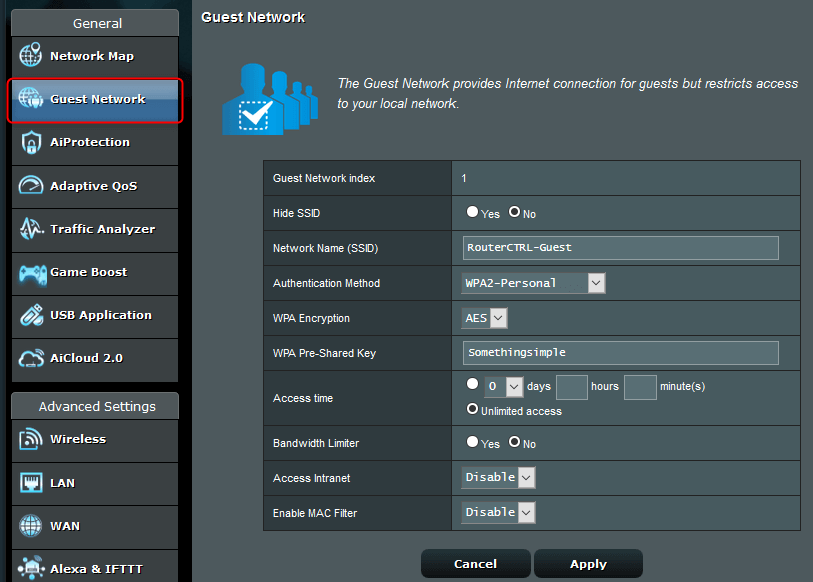
Task: Click the Advanced Settings section header
Action: pos(95,406)
